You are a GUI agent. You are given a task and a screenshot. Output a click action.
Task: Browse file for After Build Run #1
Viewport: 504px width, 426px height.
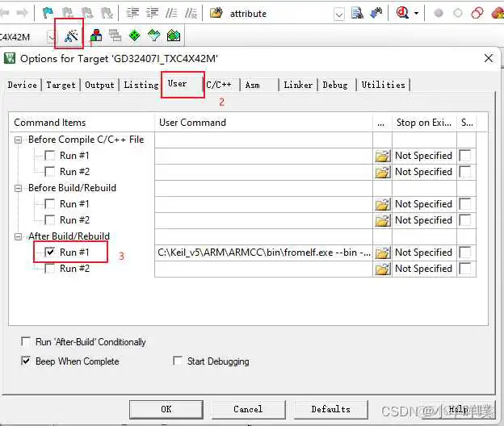tap(383, 253)
